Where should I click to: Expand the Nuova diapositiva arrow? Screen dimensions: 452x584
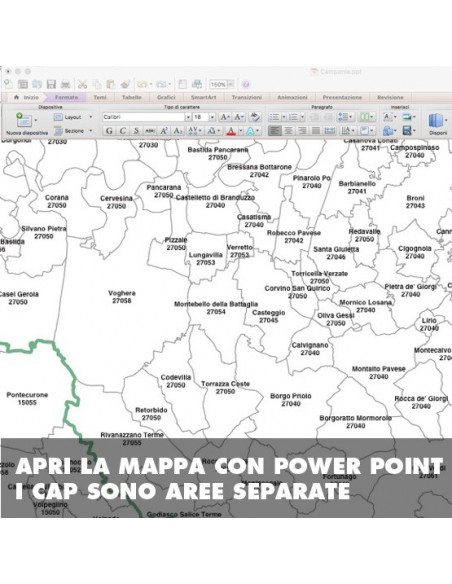[36, 120]
